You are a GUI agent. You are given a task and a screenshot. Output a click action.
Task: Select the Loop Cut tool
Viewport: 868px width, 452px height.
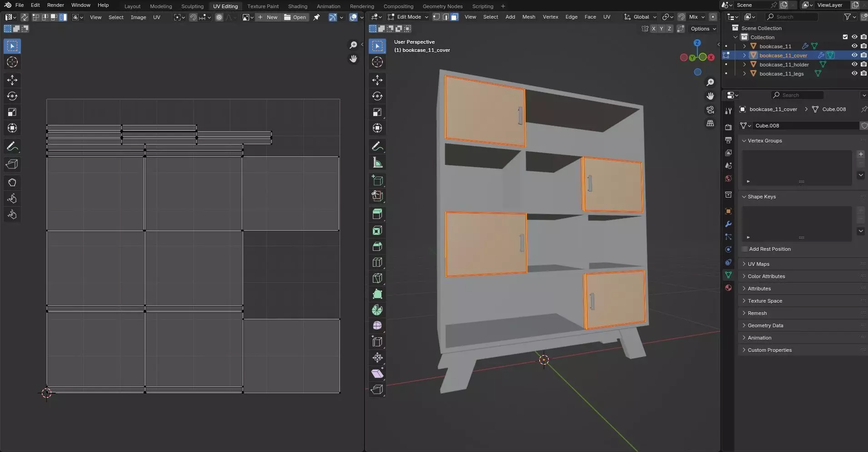377,262
